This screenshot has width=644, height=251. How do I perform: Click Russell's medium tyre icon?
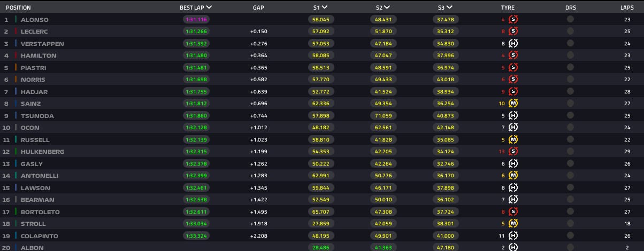513,140
